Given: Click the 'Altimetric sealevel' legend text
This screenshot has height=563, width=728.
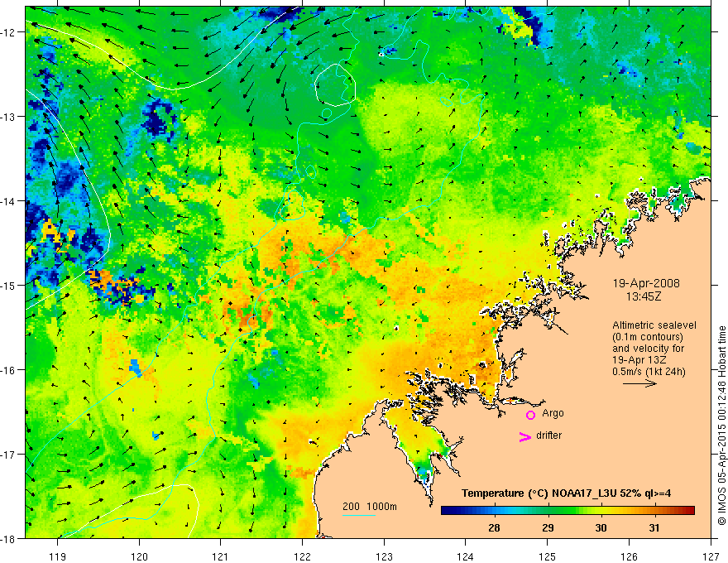Looking at the screenshot, I should click(x=654, y=325).
